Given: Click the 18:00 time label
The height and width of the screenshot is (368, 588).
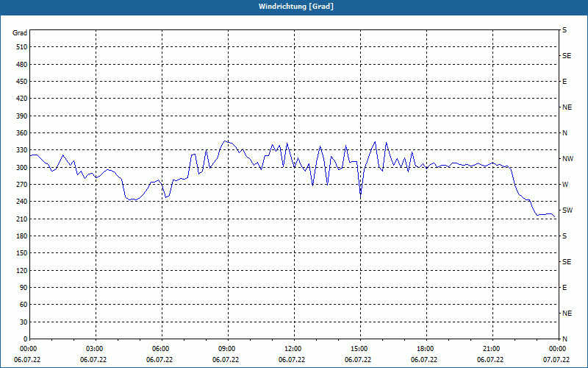Looking at the screenshot, I should [x=426, y=349].
